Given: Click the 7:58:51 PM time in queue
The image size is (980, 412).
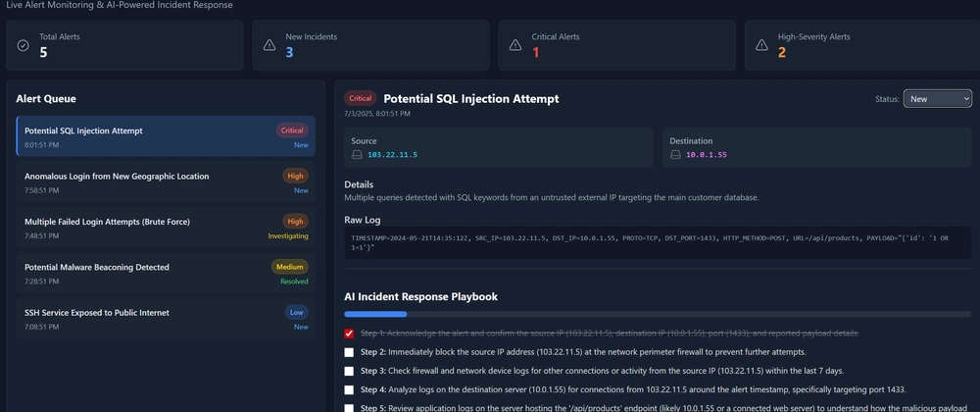Looking at the screenshot, I should click(x=42, y=190).
